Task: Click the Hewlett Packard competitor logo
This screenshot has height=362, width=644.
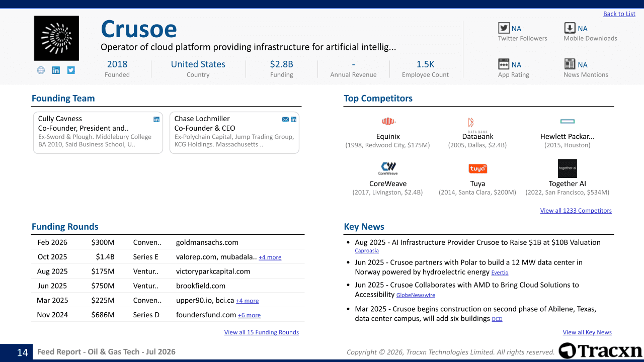Action: 568,121
